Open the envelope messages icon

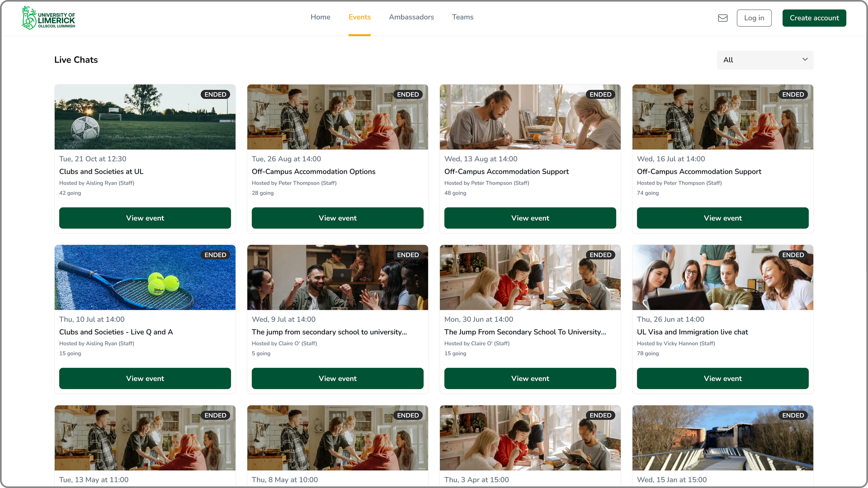(723, 18)
